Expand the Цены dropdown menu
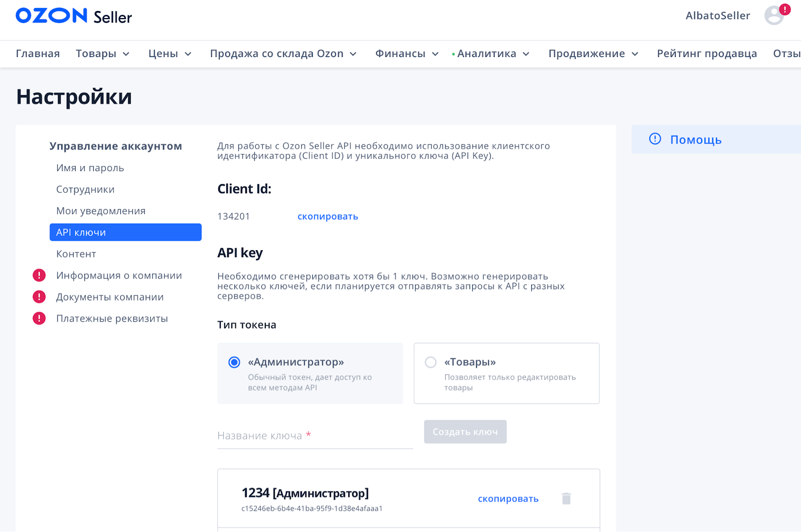 pyautogui.click(x=170, y=54)
